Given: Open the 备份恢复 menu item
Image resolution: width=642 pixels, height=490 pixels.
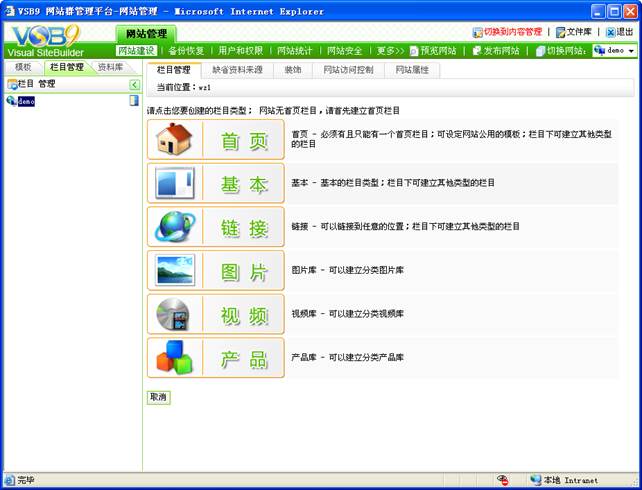Looking at the screenshot, I should [x=186, y=51].
